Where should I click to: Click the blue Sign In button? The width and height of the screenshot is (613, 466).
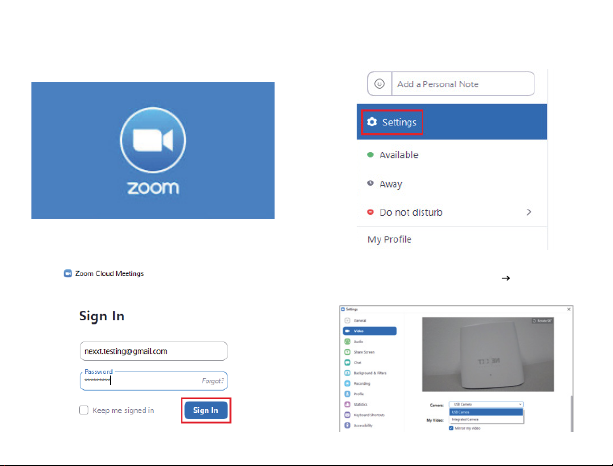[206, 410]
